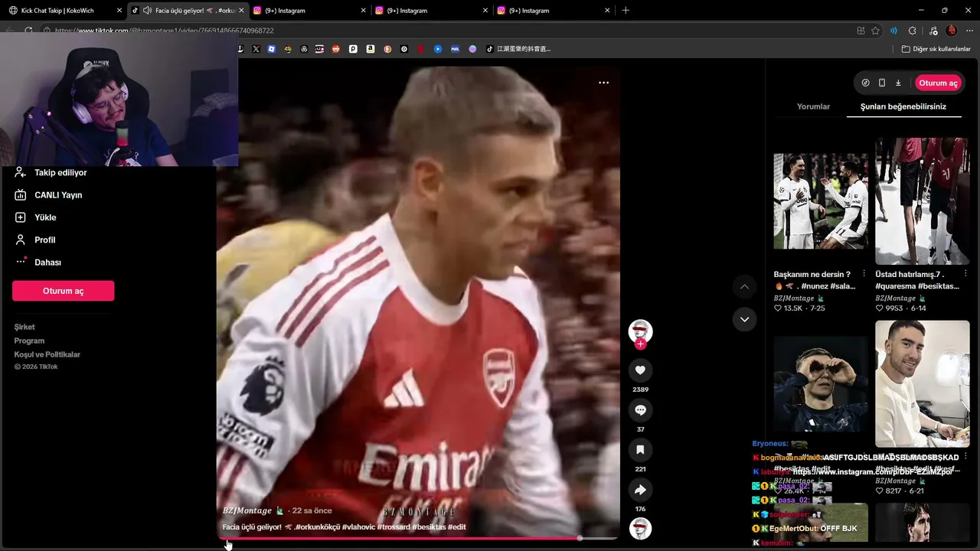Image resolution: width=980 pixels, height=551 pixels.
Task: Select the second Instagram browser tab
Action: [x=431, y=11]
